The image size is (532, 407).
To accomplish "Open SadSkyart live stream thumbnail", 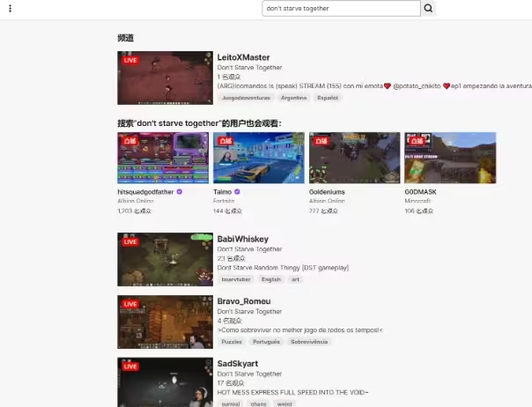I will [x=166, y=382].
